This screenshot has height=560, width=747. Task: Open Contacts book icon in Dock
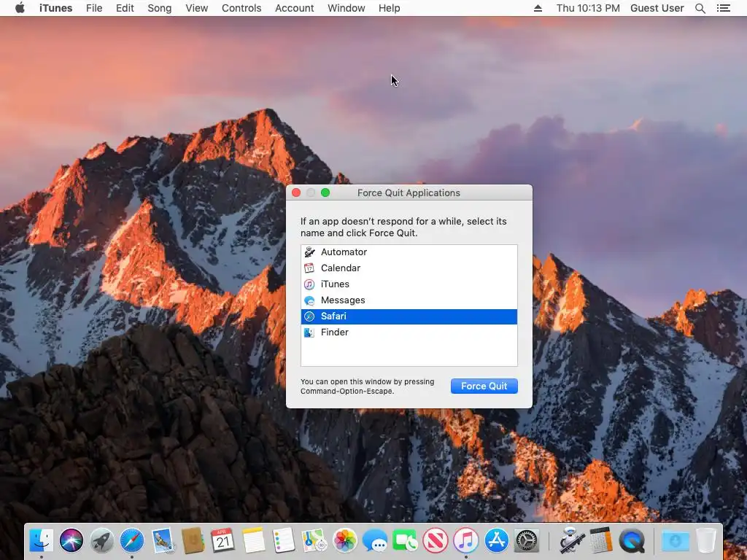tap(193, 540)
